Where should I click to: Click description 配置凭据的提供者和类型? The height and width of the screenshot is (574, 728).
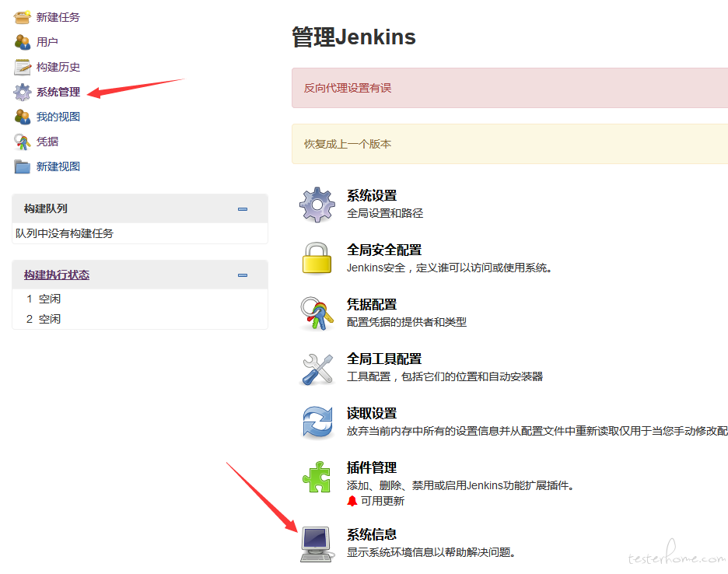[407, 322]
